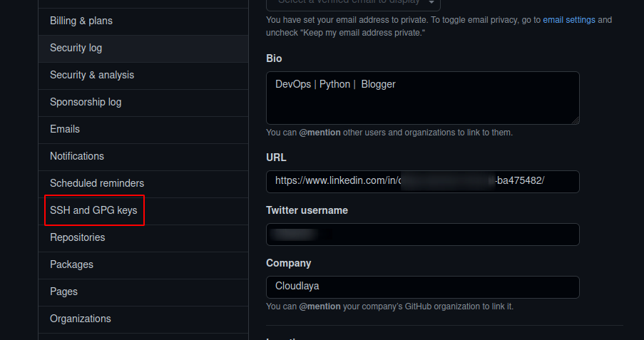Screen dimensions: 644x340
Task: Open Notifications settings
Action: click(x=143, y=157)
